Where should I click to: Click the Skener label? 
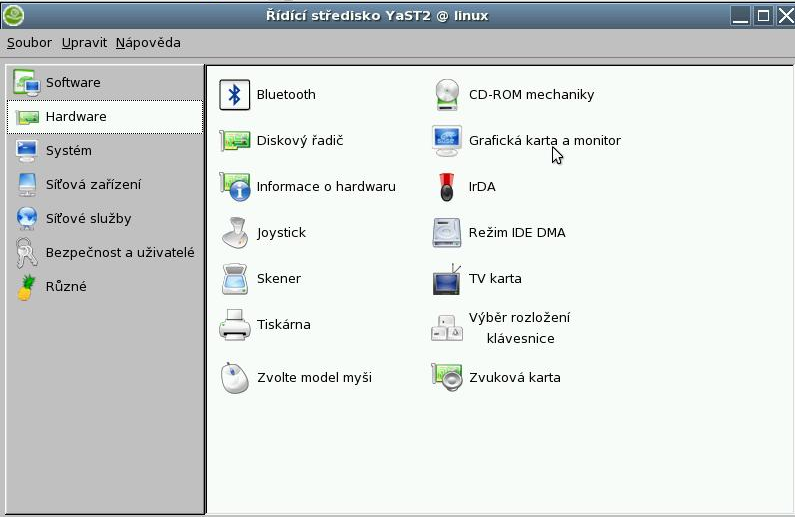point(279,279)
